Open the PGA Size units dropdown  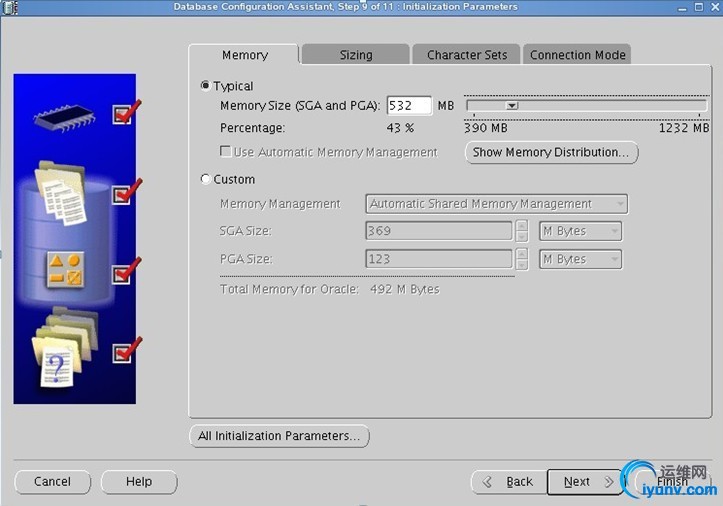point(581,259)
